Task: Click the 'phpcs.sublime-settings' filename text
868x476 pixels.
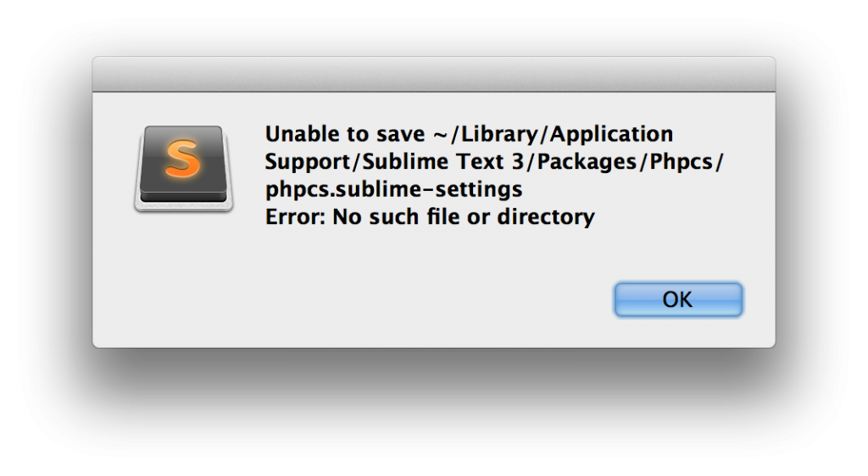Action: (x=393, y=189)
